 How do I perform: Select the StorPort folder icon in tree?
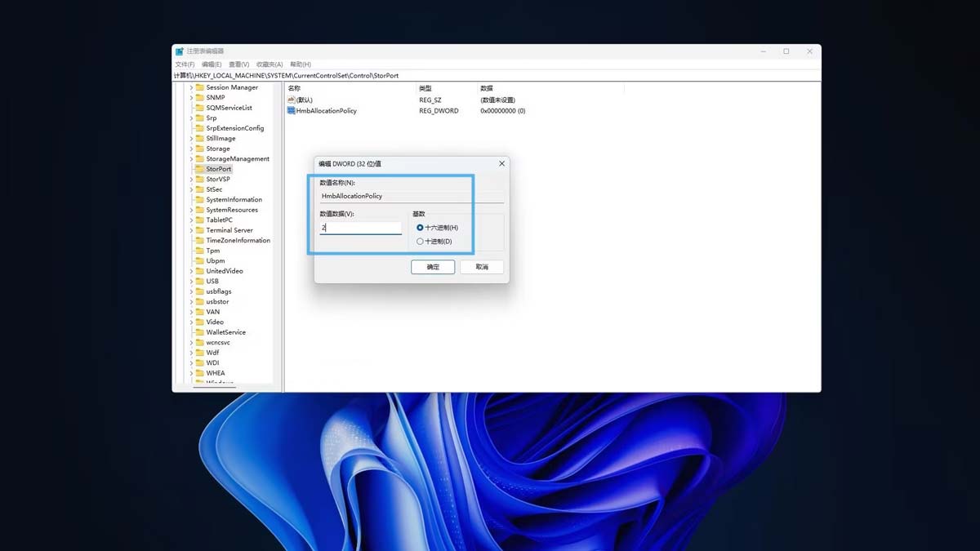[199, 169]
